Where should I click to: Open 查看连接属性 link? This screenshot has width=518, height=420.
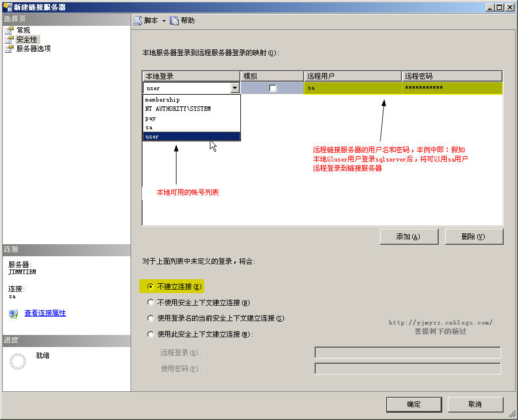[45, 313]
